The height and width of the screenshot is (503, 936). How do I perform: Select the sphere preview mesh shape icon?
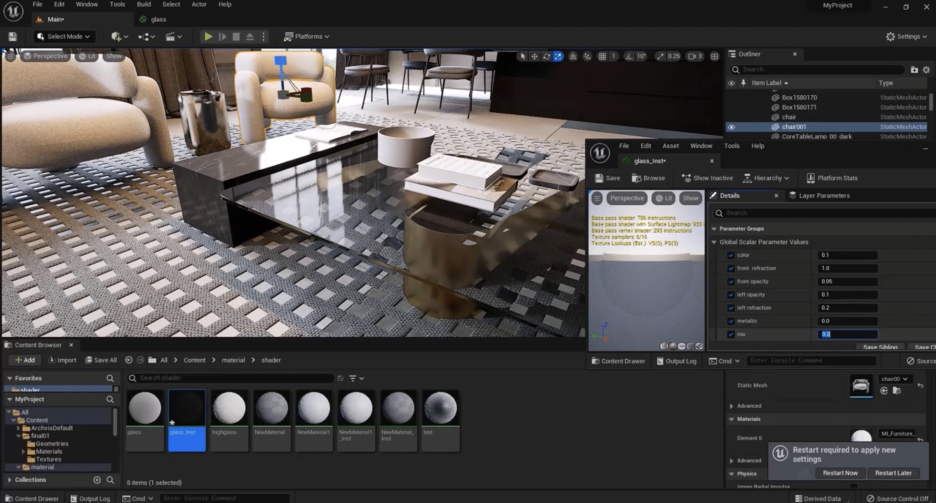[x=673, y=346]
